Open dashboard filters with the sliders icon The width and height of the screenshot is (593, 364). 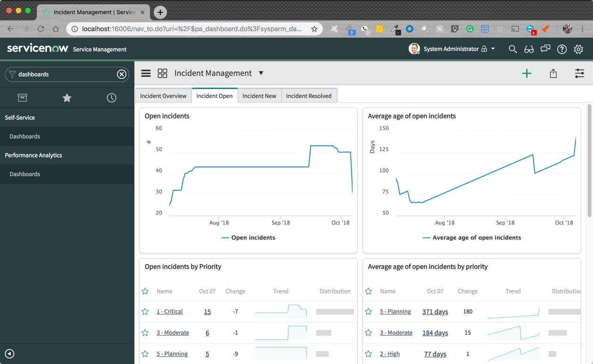click(x=580, y=73)
